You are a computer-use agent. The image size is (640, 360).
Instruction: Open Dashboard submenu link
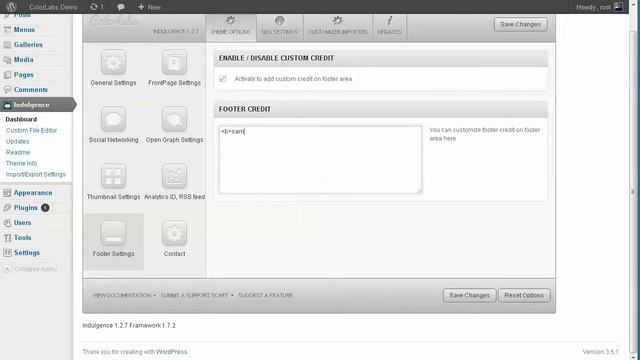pyautogui.click(x=21, y=119)
